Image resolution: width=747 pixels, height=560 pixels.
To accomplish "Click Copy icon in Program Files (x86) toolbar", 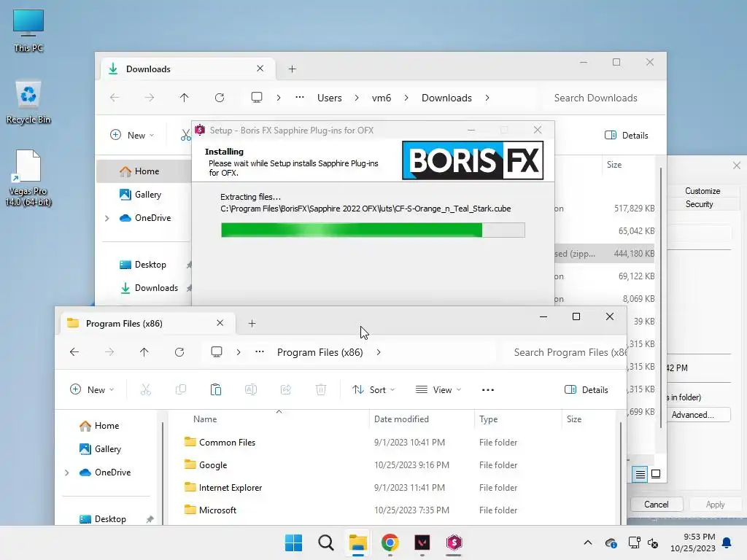I will [181, 389].
